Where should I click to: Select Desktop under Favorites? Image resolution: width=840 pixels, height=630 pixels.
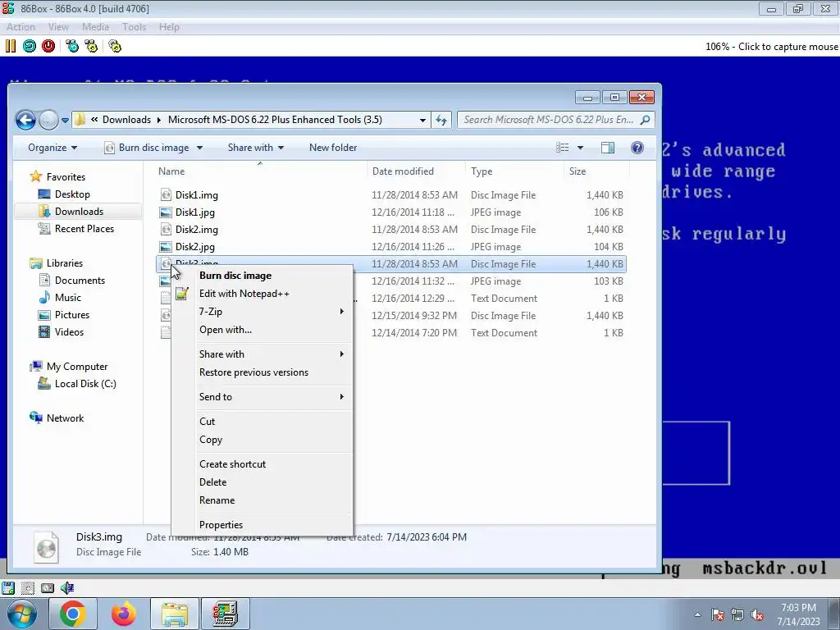coord(72,194)
